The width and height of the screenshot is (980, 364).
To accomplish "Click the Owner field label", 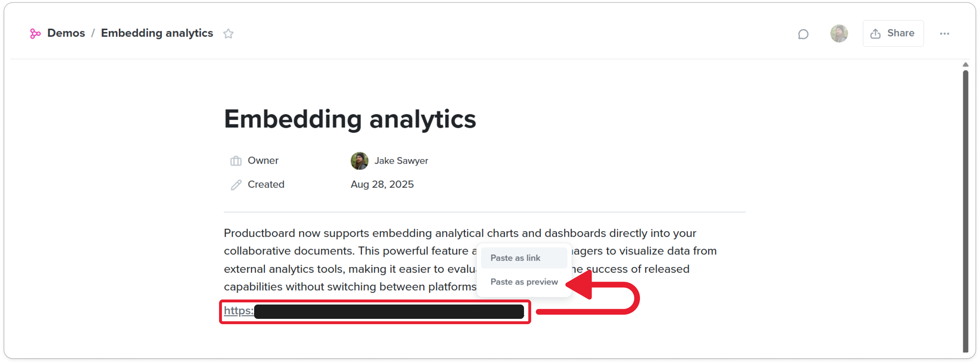I will [263, 160].
